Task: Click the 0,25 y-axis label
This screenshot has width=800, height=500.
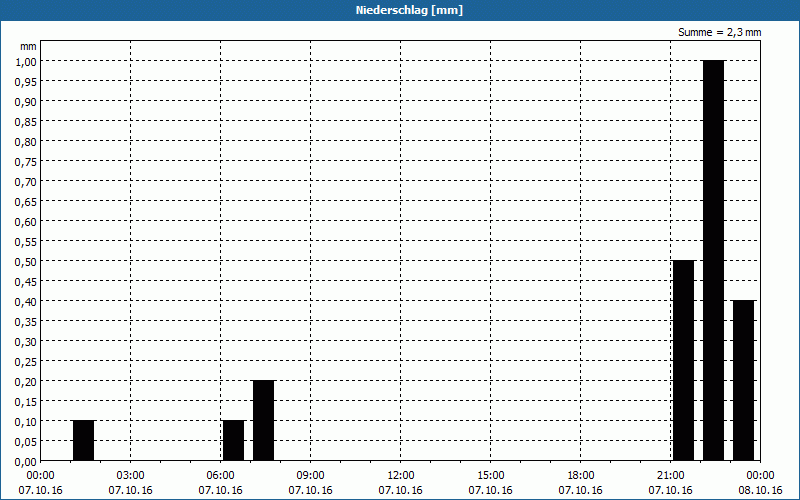Action: 26,362
